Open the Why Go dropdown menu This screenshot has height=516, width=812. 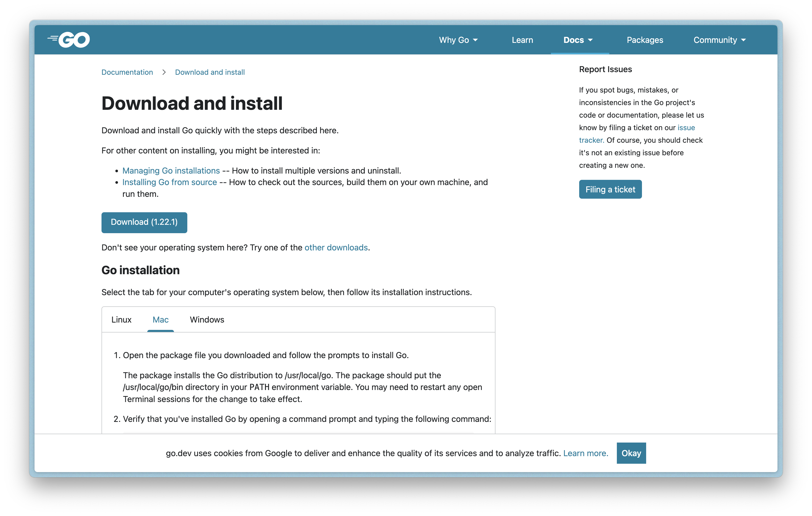pos(458,40)
